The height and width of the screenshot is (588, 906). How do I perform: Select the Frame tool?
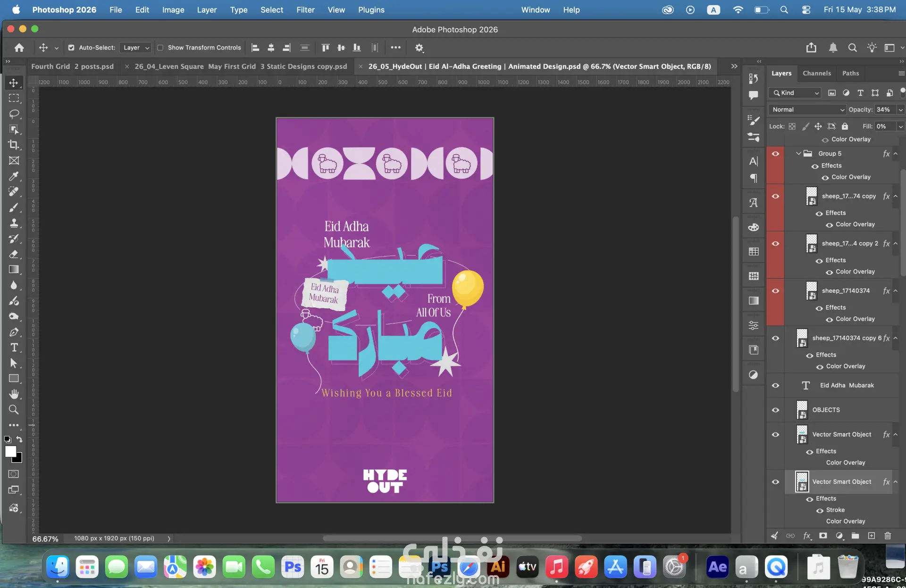(14, 160)
